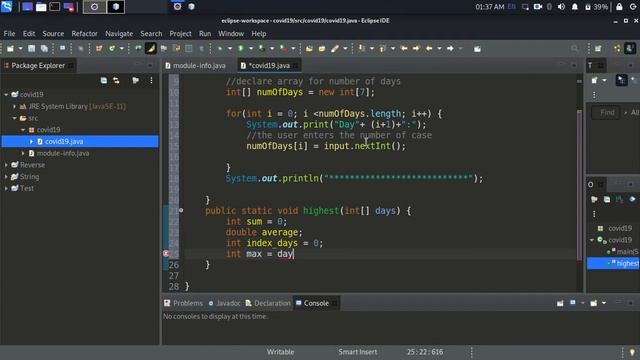Click the New Java Package icon
This screenshot has height=360, width=640.
99,49
